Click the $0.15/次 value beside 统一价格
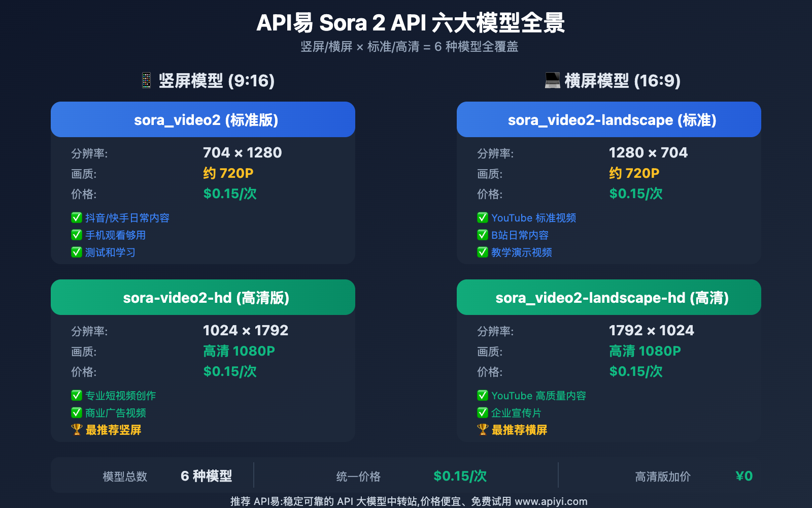Screen dimensions: 812x508 (x=460, y=476)
